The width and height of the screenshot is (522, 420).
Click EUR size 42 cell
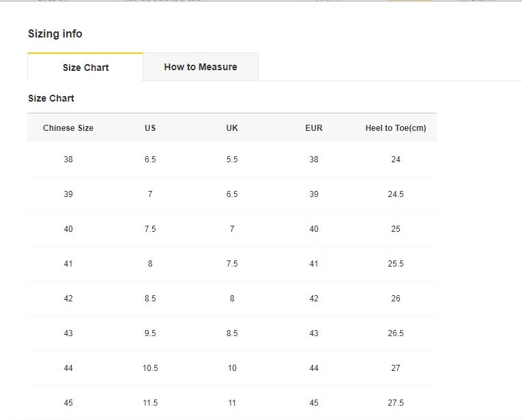coord(314,299)
